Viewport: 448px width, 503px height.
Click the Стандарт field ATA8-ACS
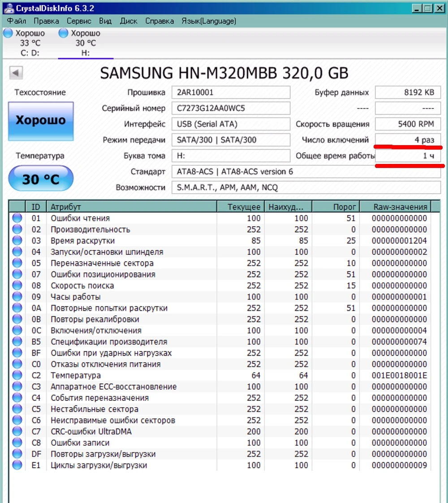point(306,172)
